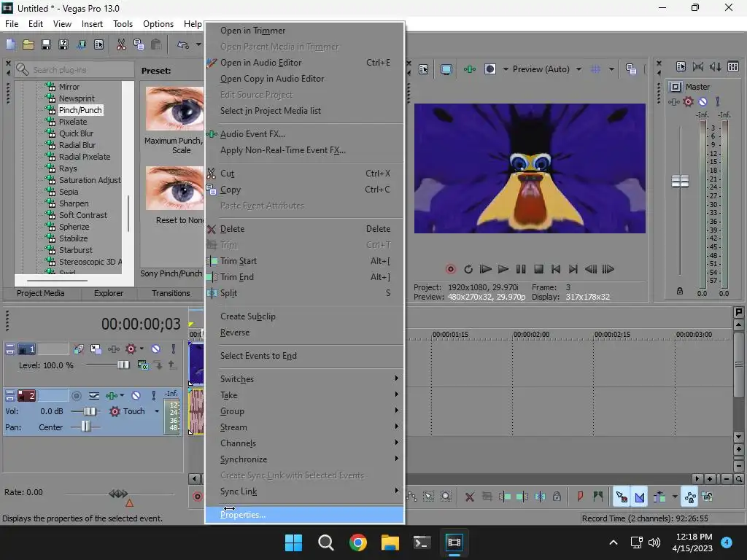Expand the Synchronize submenu
This screenshot has width=747, height=560.
point(305,459)
